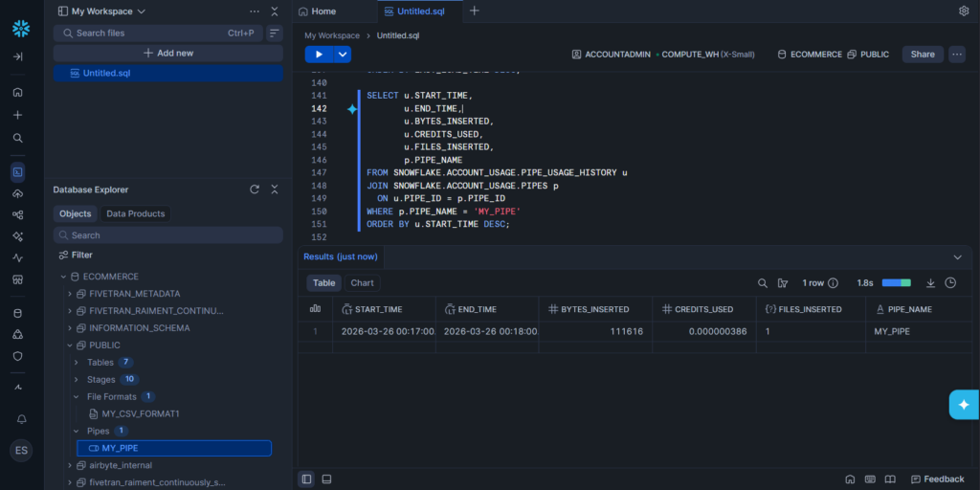Click the Copilot sparkle floating button
The image size is (980, 490).
click(x=965, y=405)
